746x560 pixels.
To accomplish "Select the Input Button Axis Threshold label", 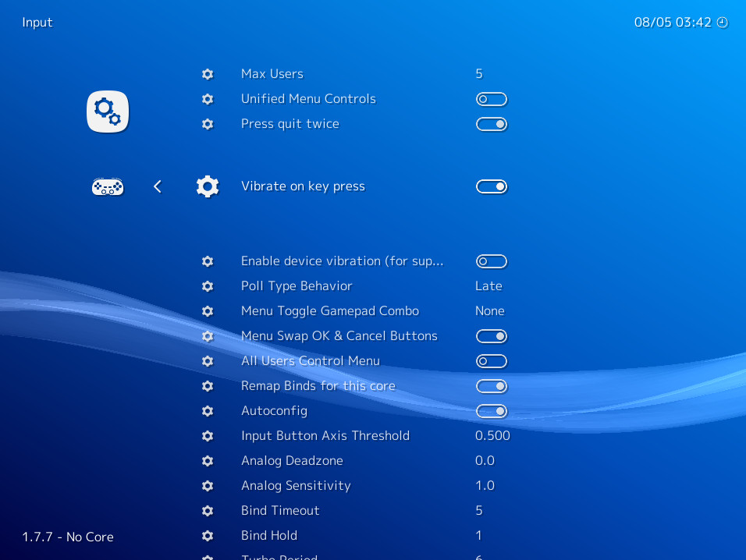I will (325, 436).
